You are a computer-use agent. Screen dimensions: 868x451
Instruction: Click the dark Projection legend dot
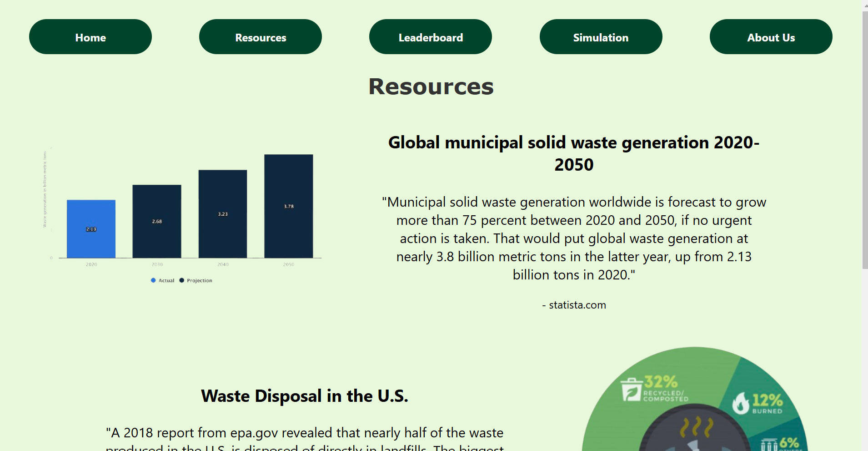(182, 280)
